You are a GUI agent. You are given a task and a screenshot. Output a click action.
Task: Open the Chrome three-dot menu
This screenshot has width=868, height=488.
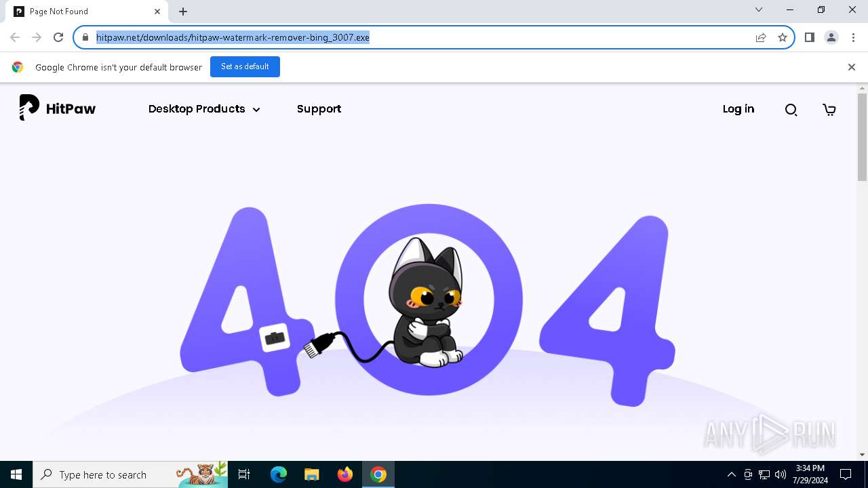coord(854,37)
